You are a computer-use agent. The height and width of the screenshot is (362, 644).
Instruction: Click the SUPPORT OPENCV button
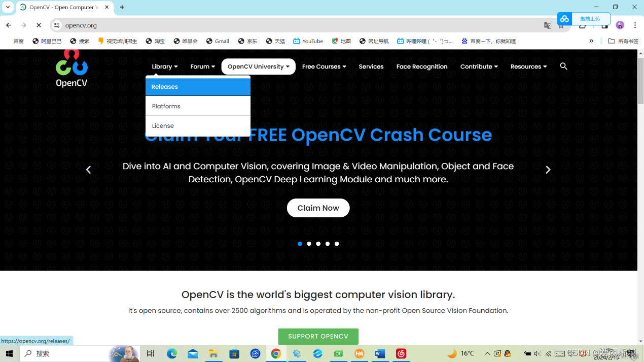pos(318,336)
